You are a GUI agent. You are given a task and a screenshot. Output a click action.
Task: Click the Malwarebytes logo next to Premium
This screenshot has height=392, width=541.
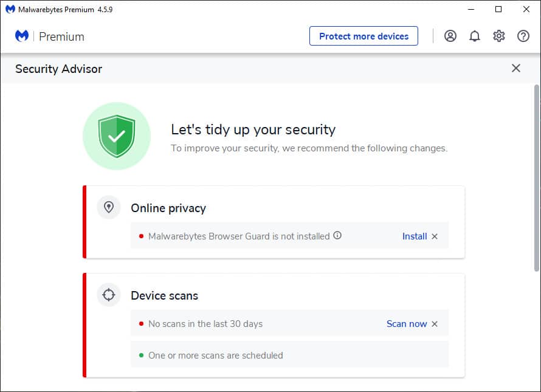pyautogui.click(x=22, y=36)
